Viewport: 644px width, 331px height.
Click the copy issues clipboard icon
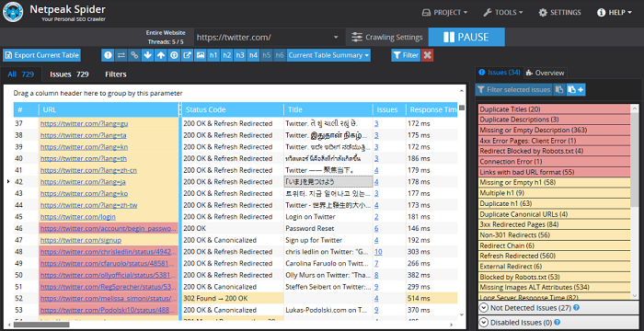coord(559,89)
